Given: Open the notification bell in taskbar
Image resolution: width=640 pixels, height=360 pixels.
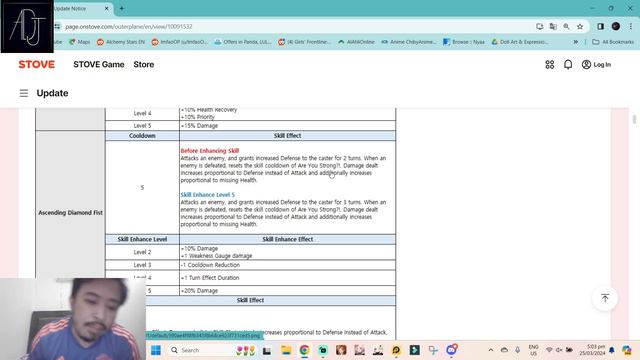Looking at the screenshot, I should (612, 350).
